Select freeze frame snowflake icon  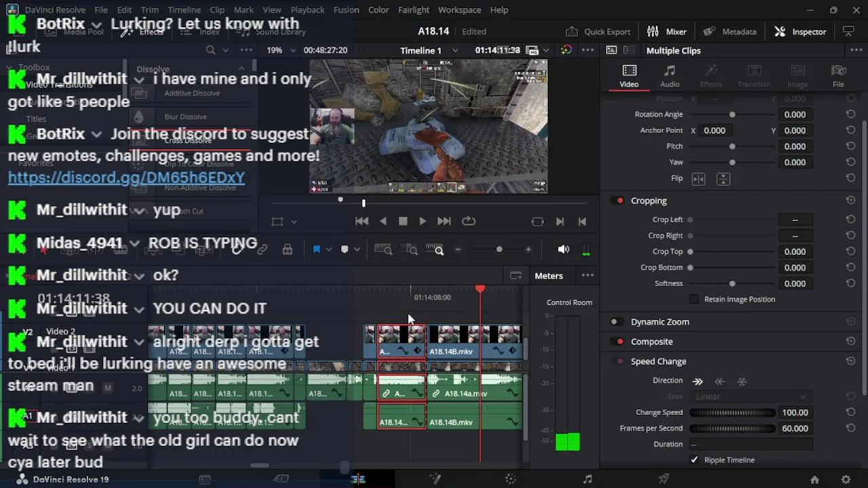(x=742, y=382)
